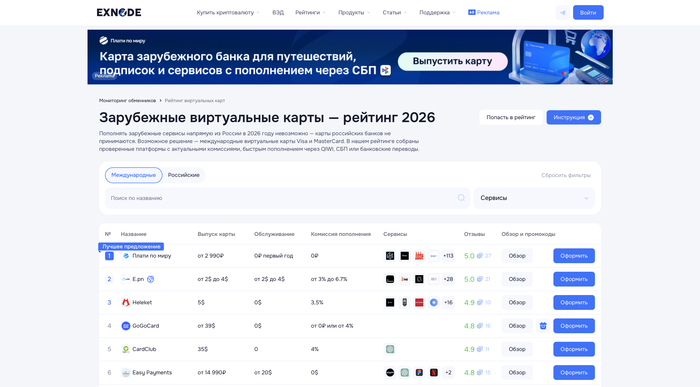Expand the +2 services in Easy Payments row
The width and height of the screenshot is (700, 387).
(x=448, y=372)
